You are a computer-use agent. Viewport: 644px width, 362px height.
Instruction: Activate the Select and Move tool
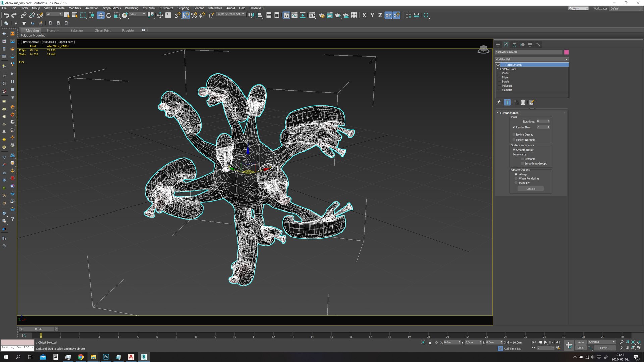(x=101, y=15)
